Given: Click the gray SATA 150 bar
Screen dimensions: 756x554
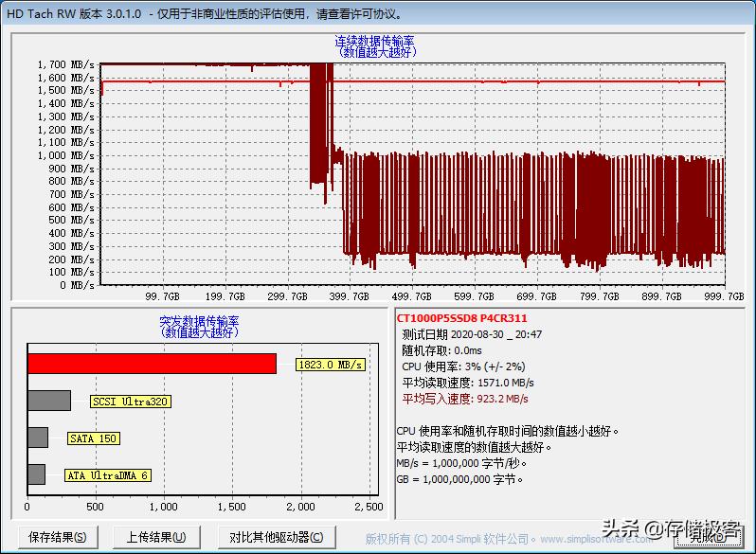Looking at the screenshot, I should [38, 438].
